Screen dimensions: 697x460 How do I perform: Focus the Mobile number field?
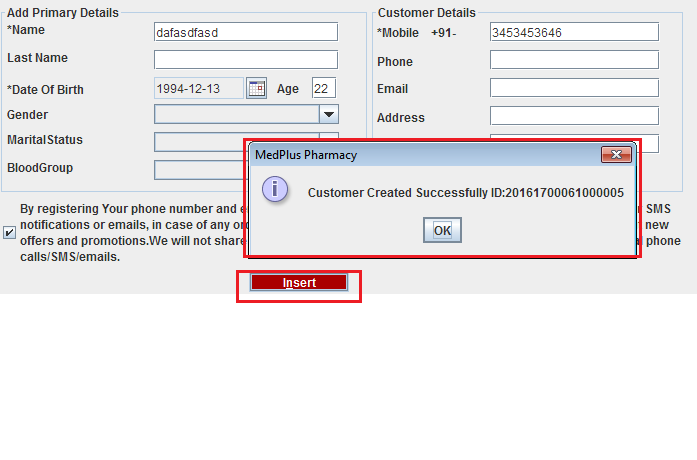pyautogui.click(x=574, y=32)
